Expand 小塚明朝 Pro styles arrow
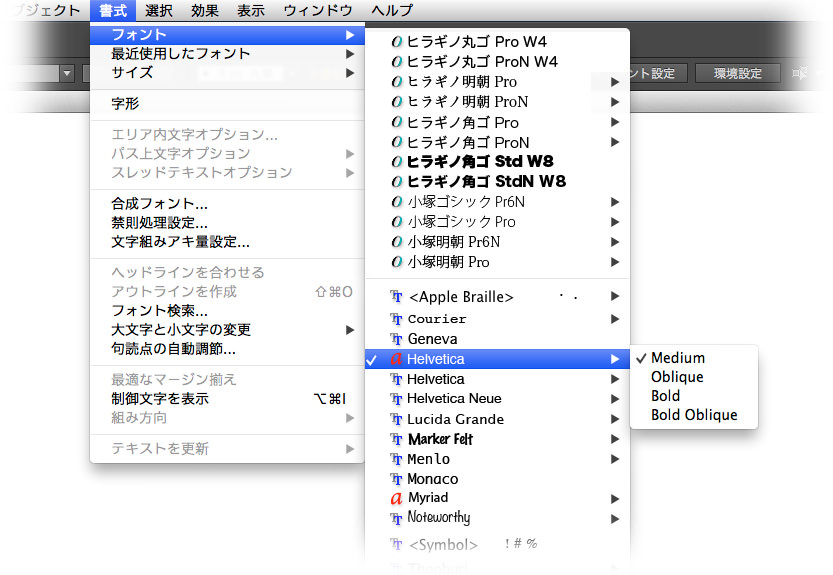The width and height of the screenshot is (833, 575). 615,262
